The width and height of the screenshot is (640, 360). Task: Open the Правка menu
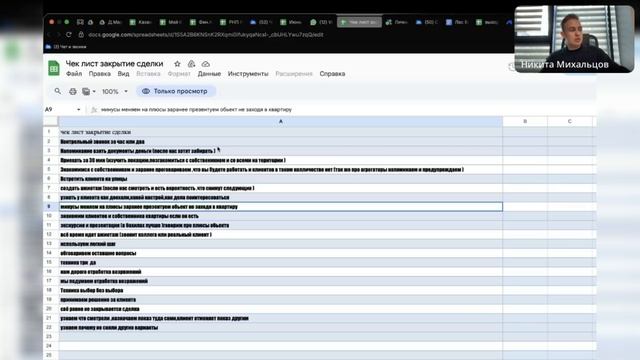coord(100,74)
